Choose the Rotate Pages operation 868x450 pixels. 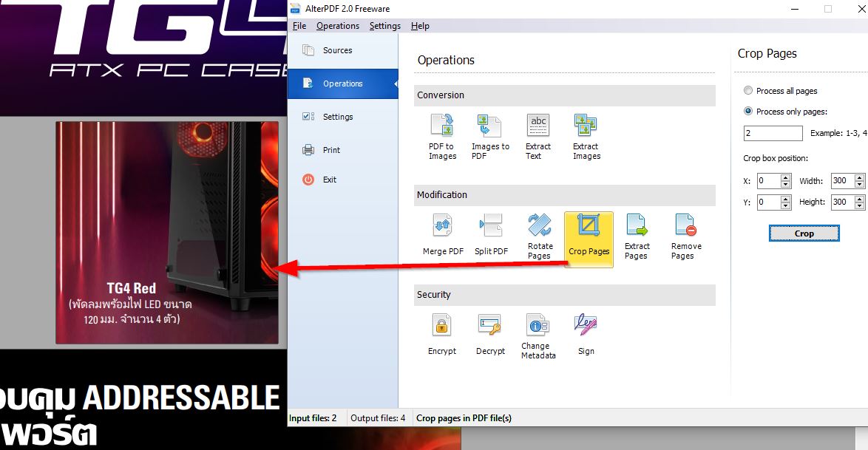[x=540, y=236]
